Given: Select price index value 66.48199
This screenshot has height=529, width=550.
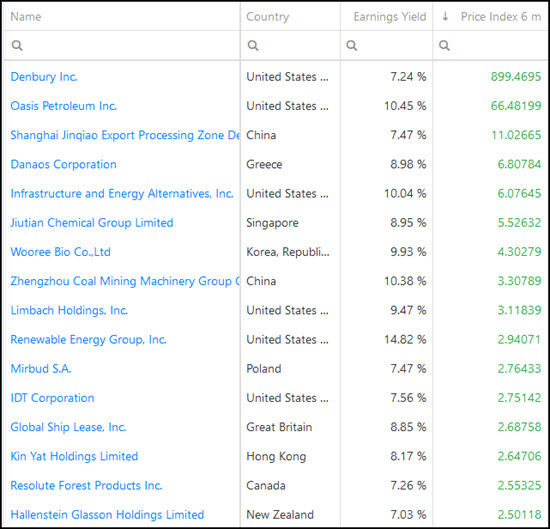Looking at the screenshot, I should click(516, 106).
